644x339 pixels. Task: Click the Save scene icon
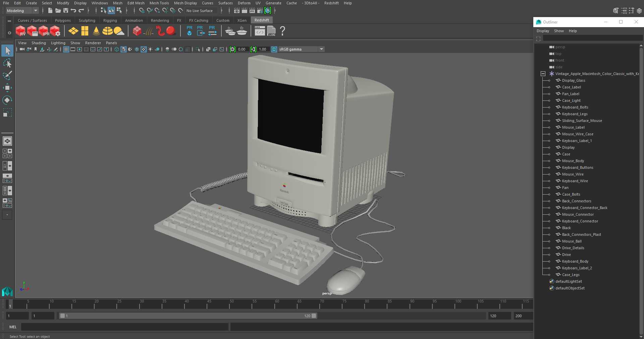pyautogui.click(x=65, y=11)
